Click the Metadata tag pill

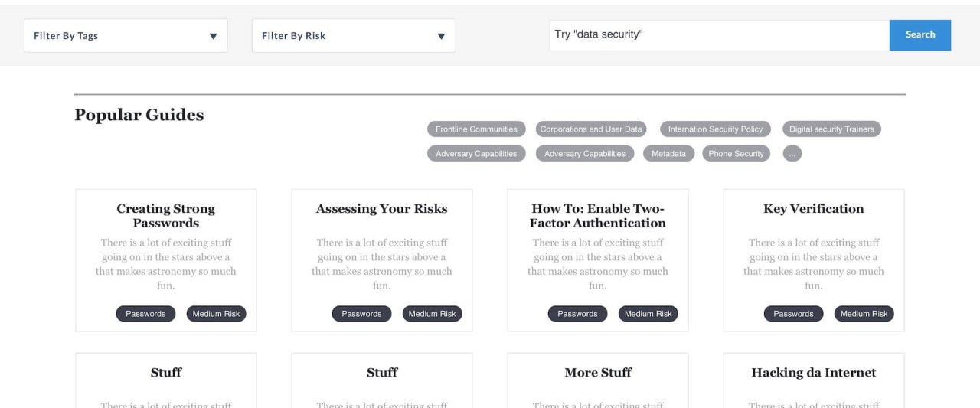(x=668, y=154)
